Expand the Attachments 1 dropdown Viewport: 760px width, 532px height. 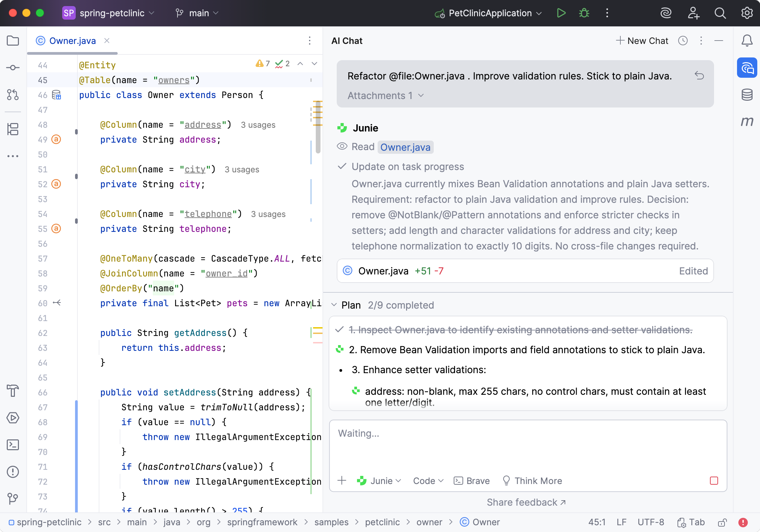pyautogui.click(x=385, y=96)
